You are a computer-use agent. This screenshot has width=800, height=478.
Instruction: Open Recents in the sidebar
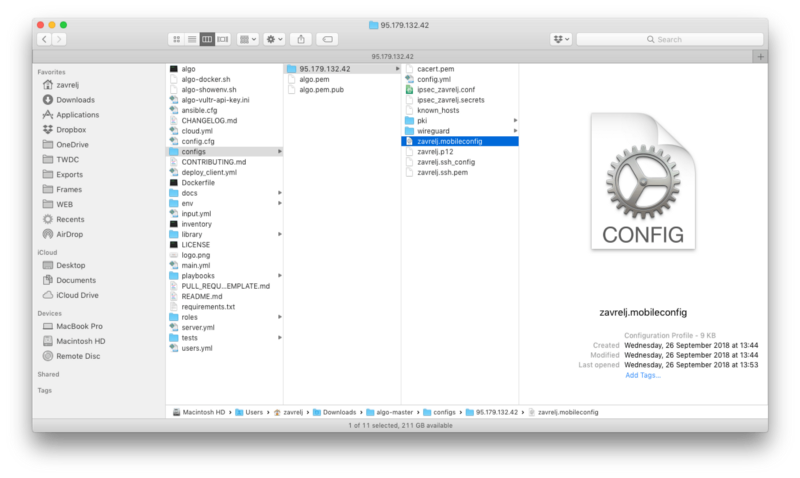coord(70,219)
